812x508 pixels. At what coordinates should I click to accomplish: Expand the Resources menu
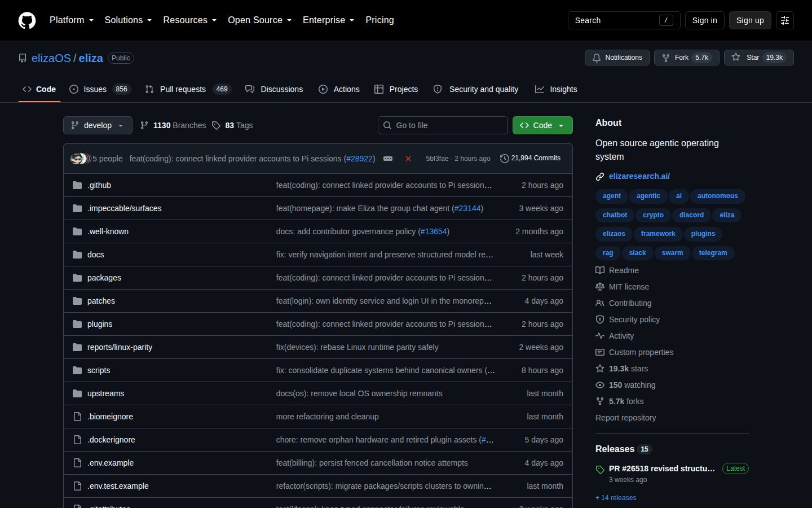coord(189,20)
